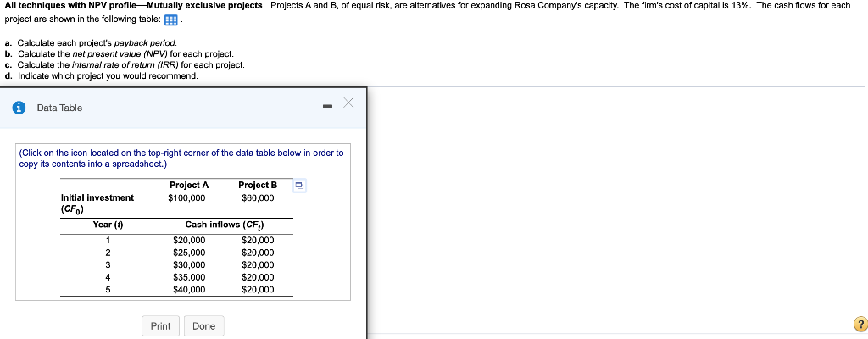
Task: Select the Project B column header
Action: [x=258, y=185]
